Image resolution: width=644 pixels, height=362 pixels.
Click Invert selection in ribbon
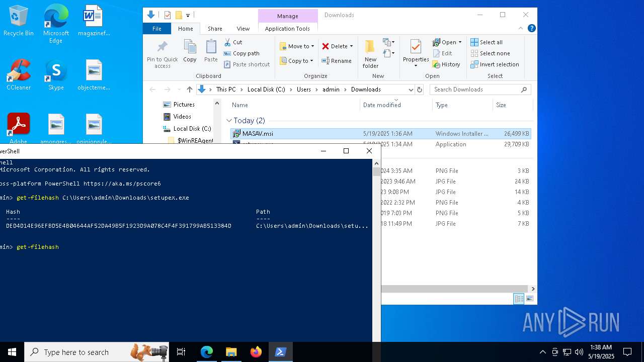point(495,64)
